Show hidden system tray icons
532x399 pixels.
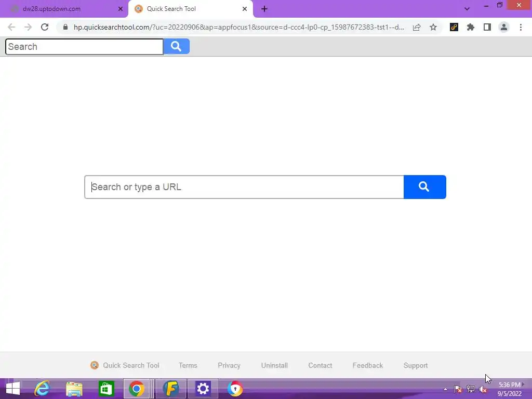pyautogui.click(x=445, y=390)
